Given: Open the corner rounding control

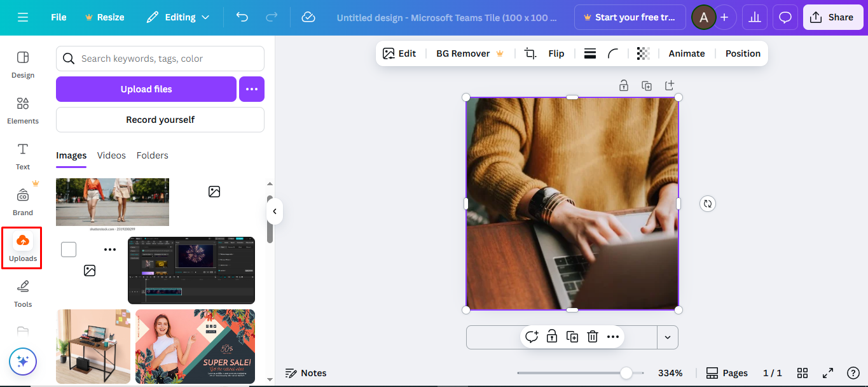Looking at the screenshot, I should (x=613, y=53).
